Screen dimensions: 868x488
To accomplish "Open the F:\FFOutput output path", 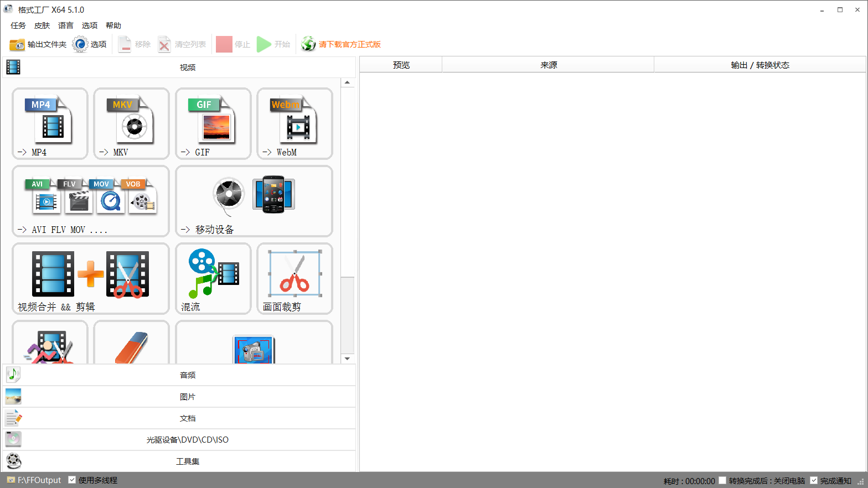I will tap(34, 480).
